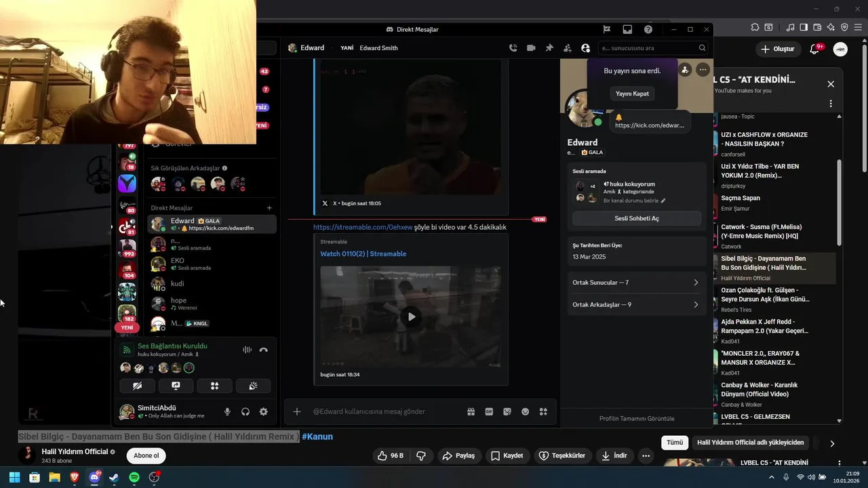The height and width of the screenshot is (488, 868).
Task: Toggle headphone deafen in Discord
Action: [x=245, y=411]
